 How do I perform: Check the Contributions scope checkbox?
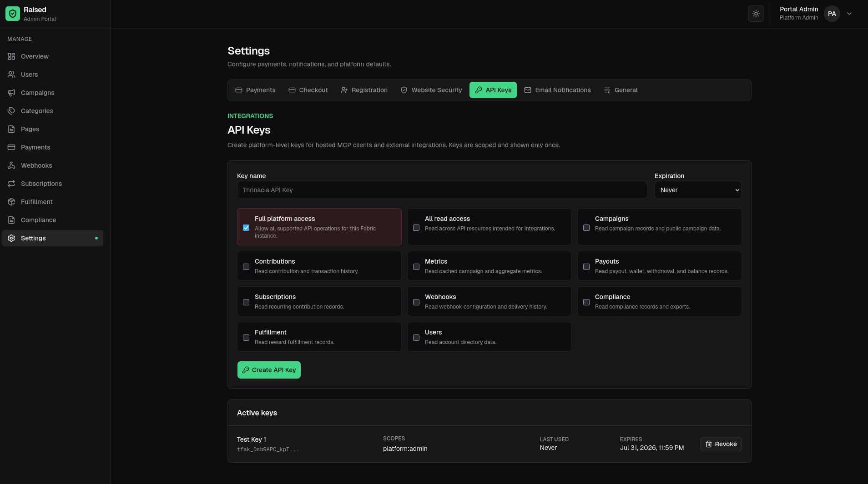246,267
